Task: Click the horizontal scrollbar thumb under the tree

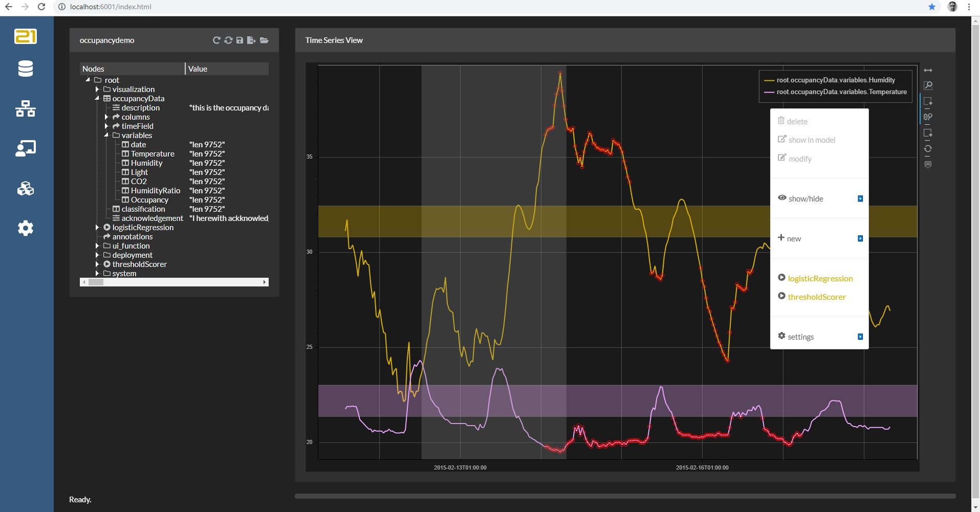Action: click(x=96, y=282)
